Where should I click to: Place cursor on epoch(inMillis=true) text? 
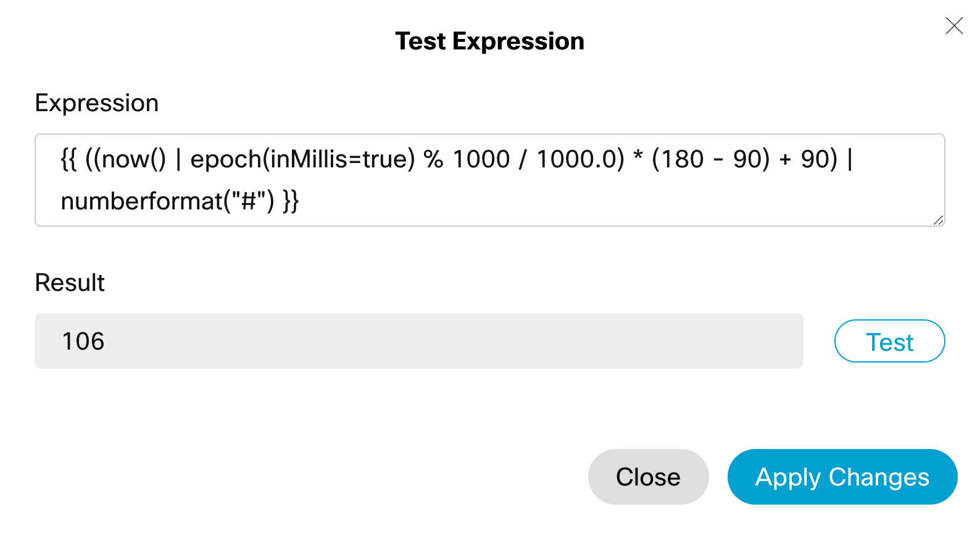pyautogui.click(x=302, y=159)
